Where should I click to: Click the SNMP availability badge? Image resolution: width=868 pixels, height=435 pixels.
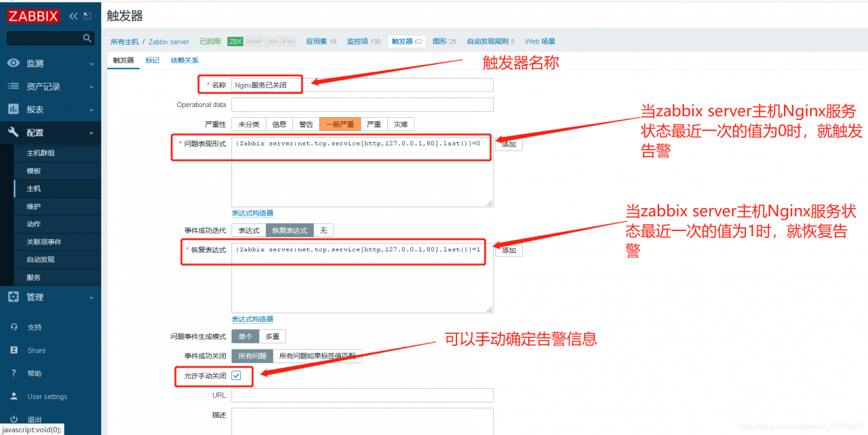click(254, 41)
